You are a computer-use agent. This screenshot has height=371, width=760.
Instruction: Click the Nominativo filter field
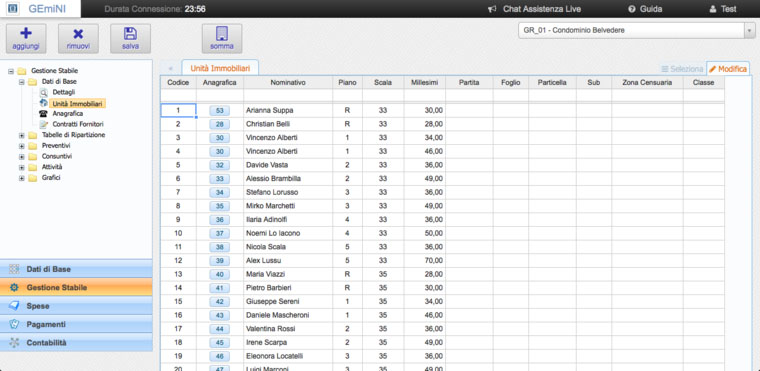(x=288, y=95)
